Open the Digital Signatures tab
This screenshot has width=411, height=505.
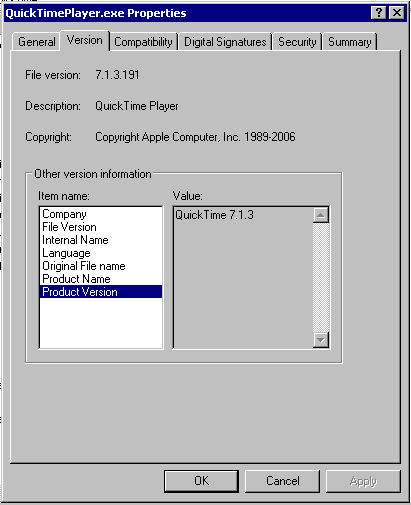point(225,42)
